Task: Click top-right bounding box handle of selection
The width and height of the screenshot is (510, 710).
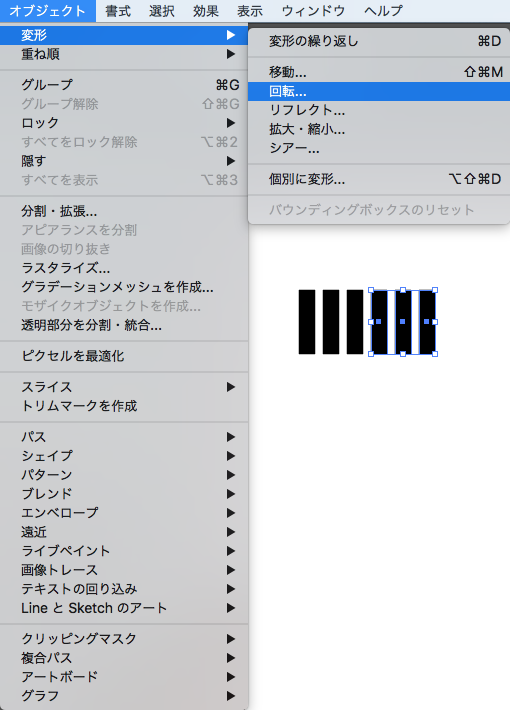Action: click(435, 290)
